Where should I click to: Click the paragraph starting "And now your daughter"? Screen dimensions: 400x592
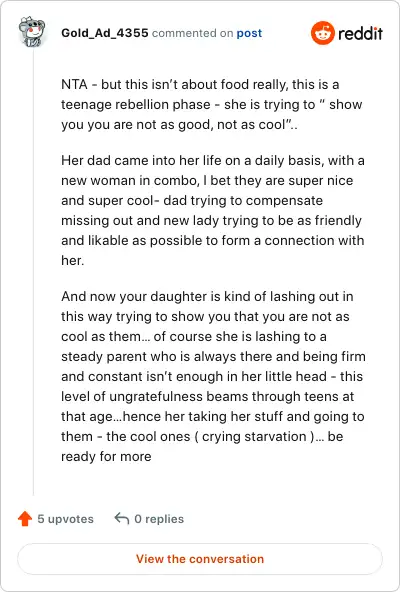coord(213,376)
